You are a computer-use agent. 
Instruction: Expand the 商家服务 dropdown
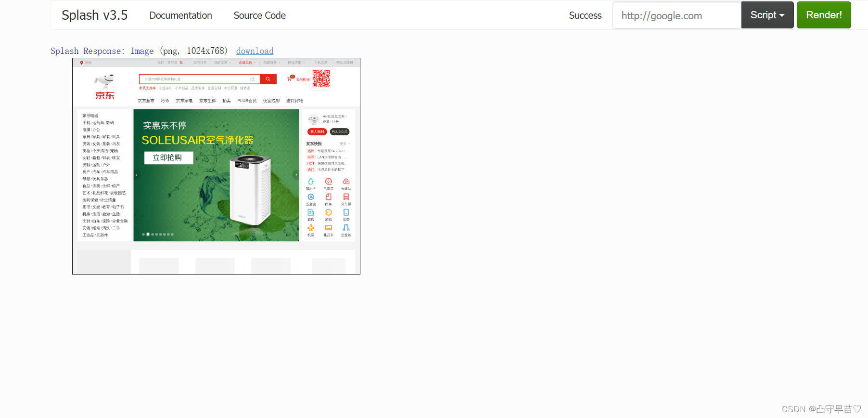click(x=271, y=63)
